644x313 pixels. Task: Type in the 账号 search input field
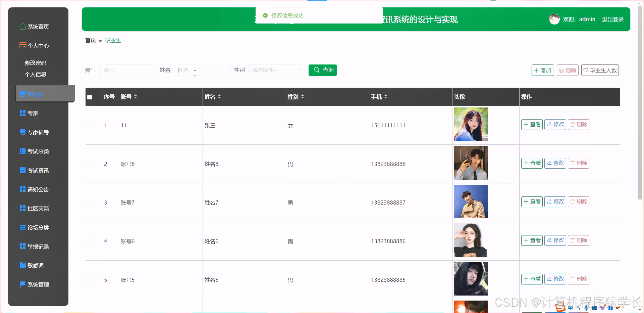127,70
